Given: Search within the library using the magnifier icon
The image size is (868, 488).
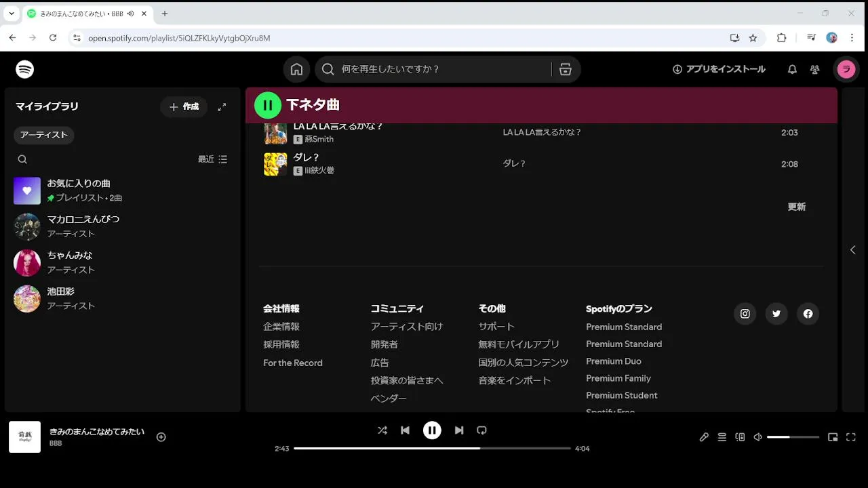Looking at the screenshot, I should [22, 159].
